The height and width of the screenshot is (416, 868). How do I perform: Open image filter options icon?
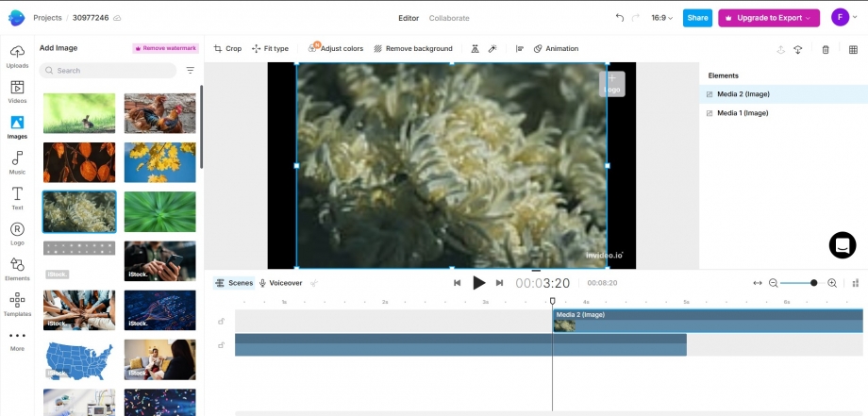(190, 71)
